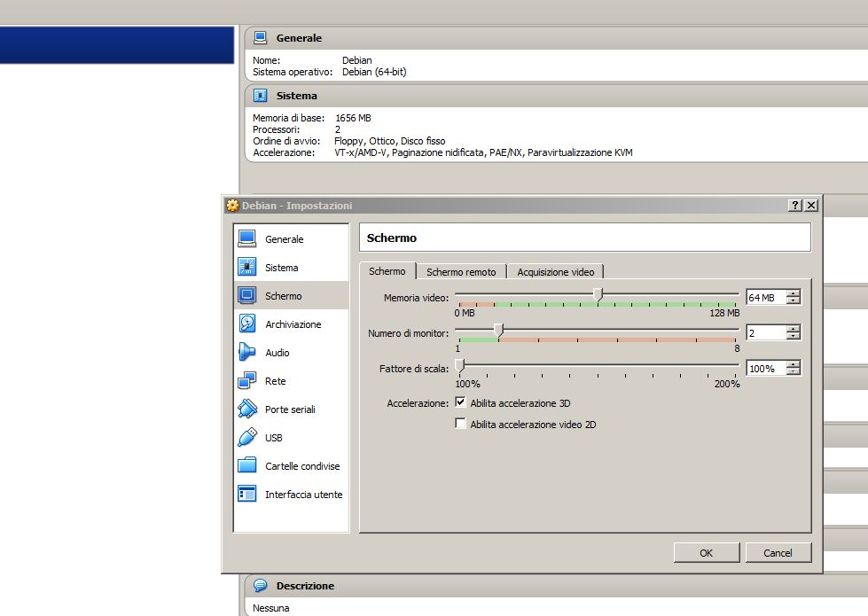This screenshot has width=868, height=616.
Task: Confirm settings with the OK button
Action: click(x=707, y=552)
